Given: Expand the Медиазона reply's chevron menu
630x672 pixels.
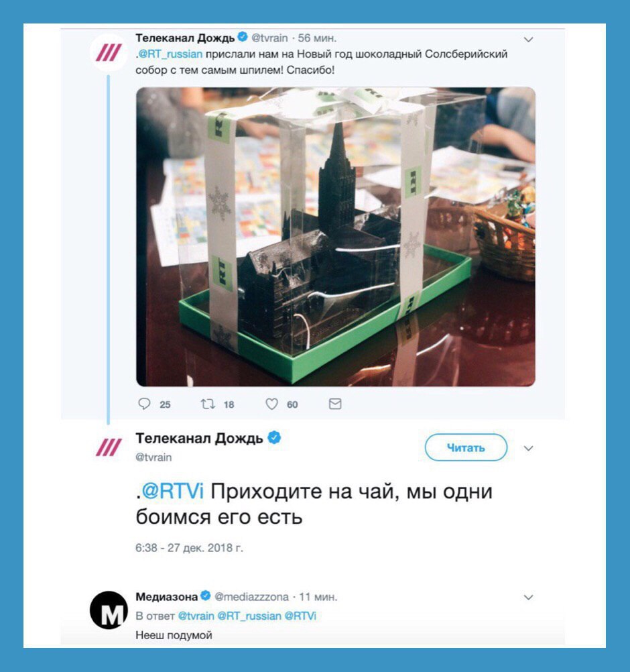Looking at the screenshot, I should point(529,598).
